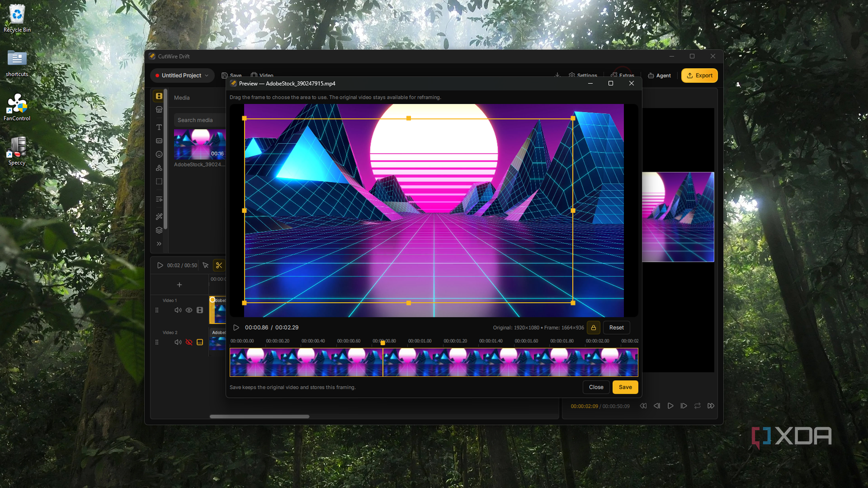Open the magic wand effects panel
Viewport: 868px width, 488px height.
(x=159, y=216)
